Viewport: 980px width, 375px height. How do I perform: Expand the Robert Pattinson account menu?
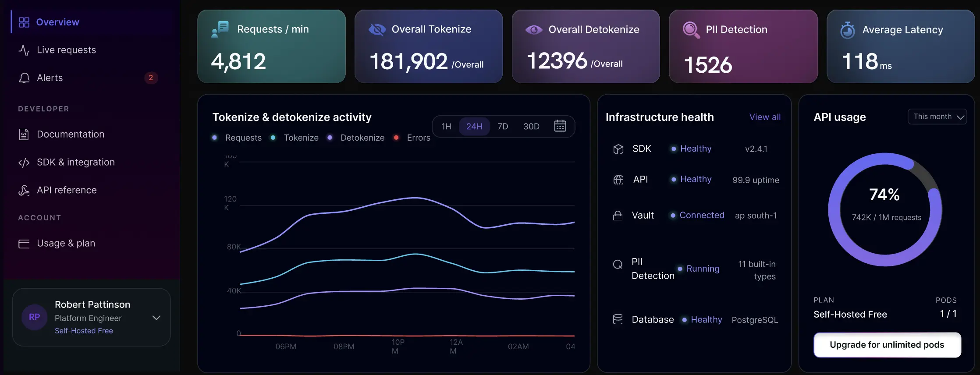[x=156, y=318]
